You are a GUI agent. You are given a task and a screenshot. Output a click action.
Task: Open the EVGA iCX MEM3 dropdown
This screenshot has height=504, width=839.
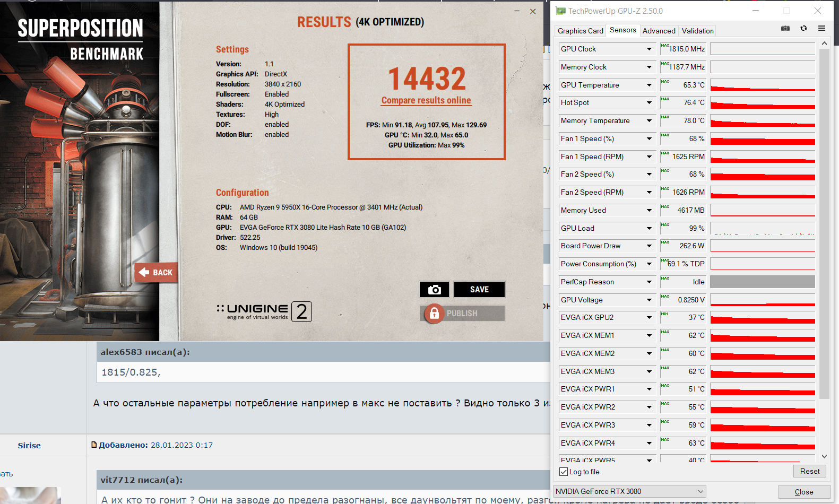click(x=649, y=371)
